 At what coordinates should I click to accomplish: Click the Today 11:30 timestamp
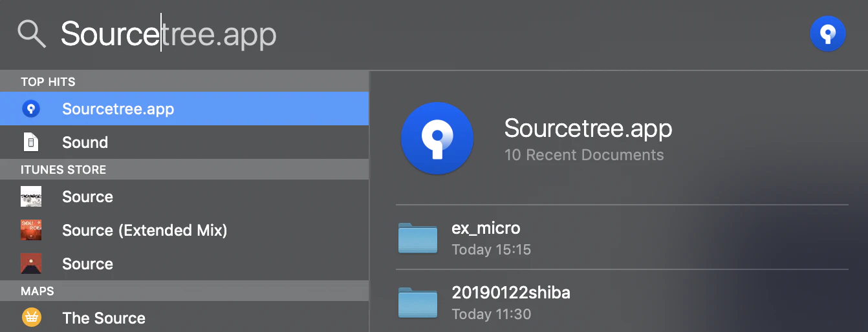491,315
